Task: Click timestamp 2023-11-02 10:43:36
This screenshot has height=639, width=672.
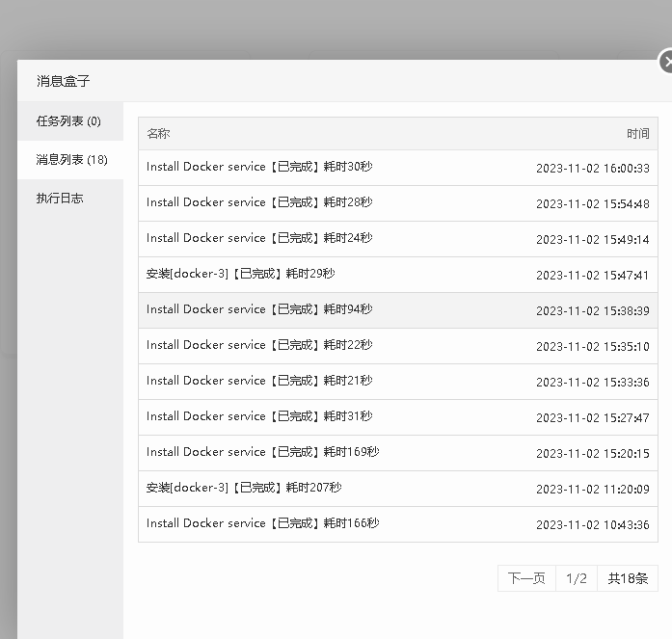Action: [593, 524]
